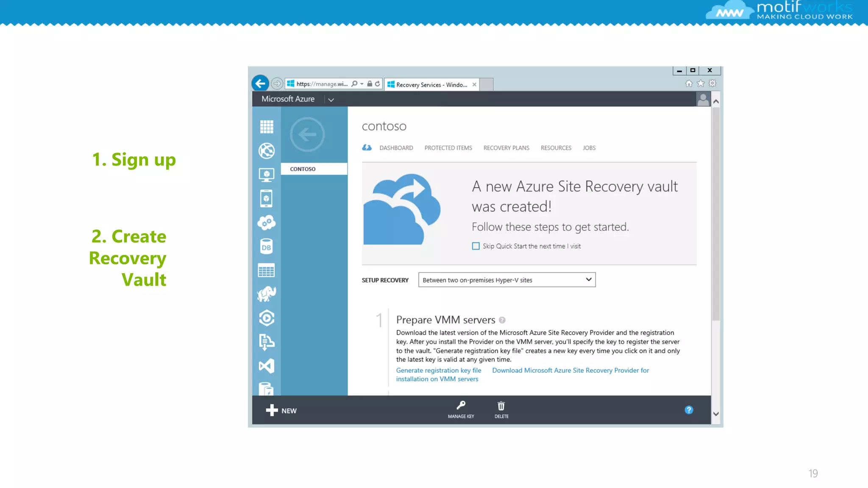Check Skip Quick Start the next time
868x488 pixels.
point(476,246)
